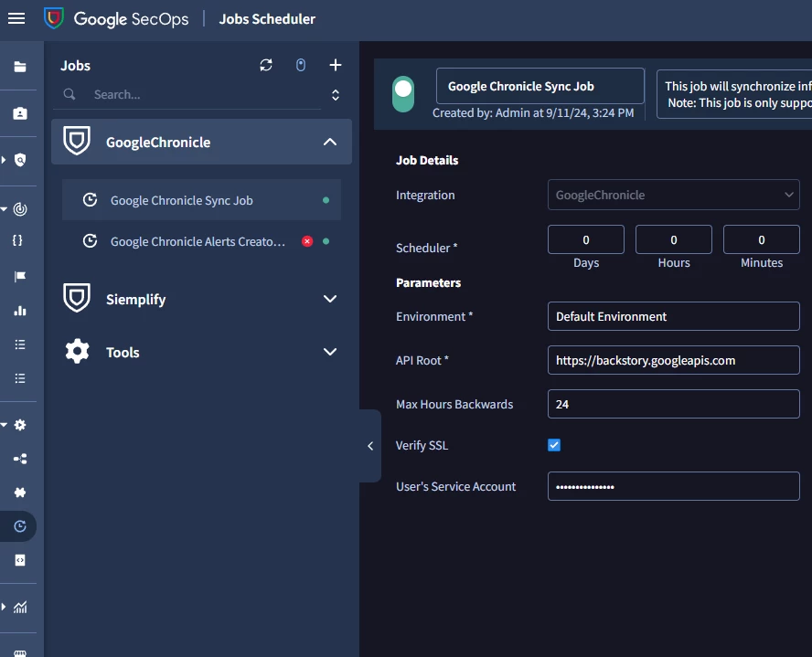This screenshot has height=657, width=812.
Task: Open the radar response sidebar icon
Action: point(20,209)
